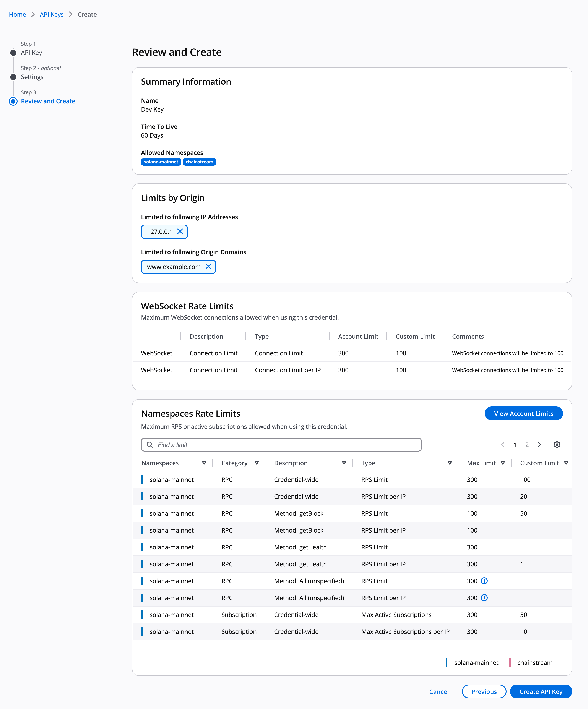Image resolution: width=588 pixels, height=709 pixels.
Task: Open the table settings gear icon
Action: (557, 445)
